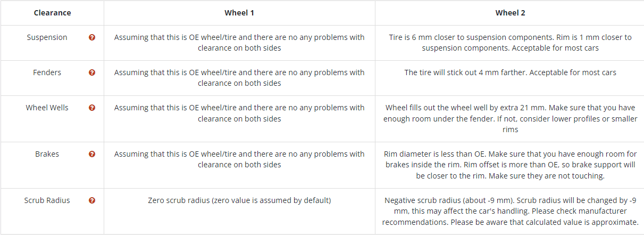Select the Wheel 2 column header

510,13
